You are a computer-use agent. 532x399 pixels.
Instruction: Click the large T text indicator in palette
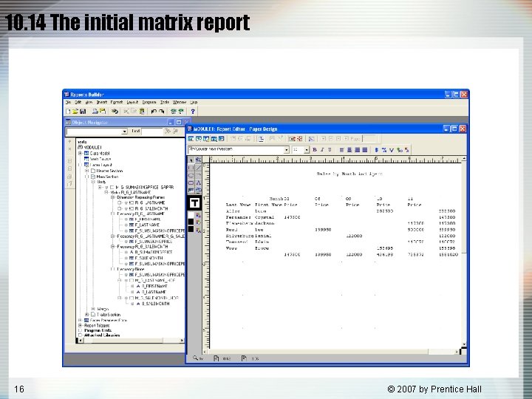click(x=194, y=203)
